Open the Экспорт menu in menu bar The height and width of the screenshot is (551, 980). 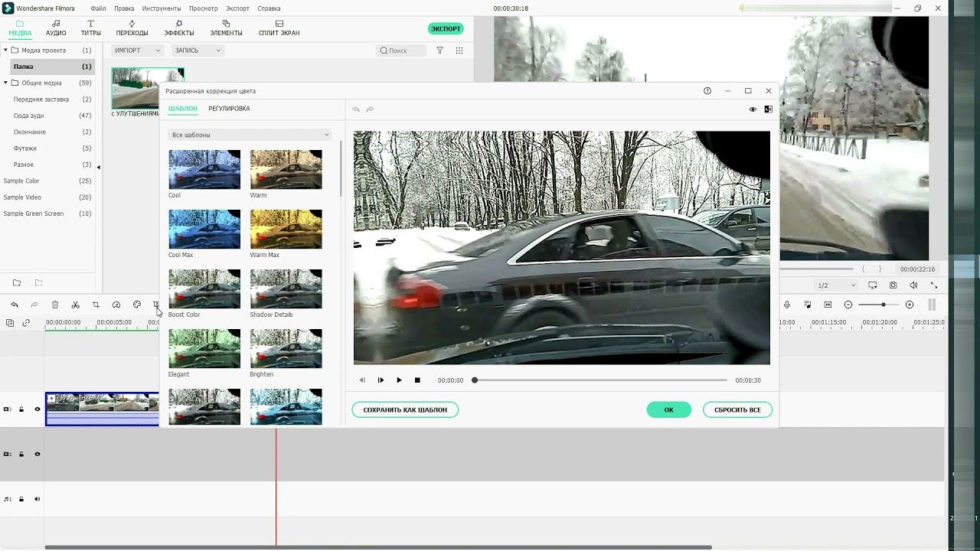(x=237, y=8)
